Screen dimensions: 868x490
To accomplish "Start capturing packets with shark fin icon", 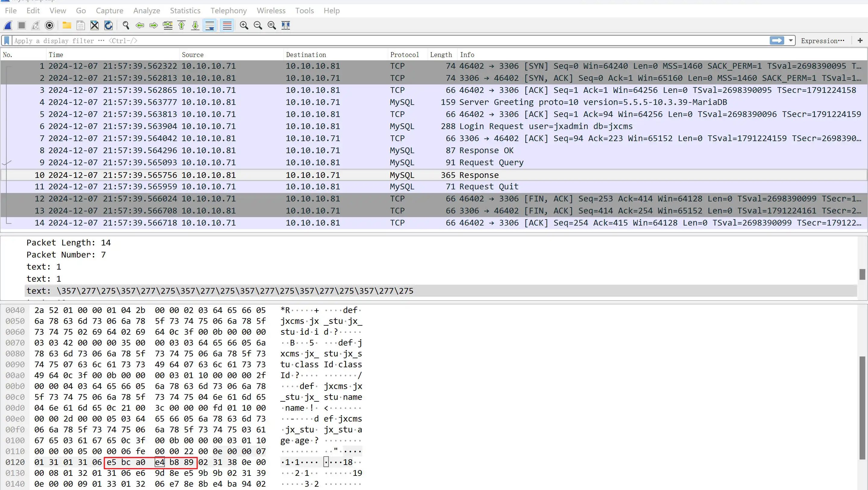I will [8, 25].
